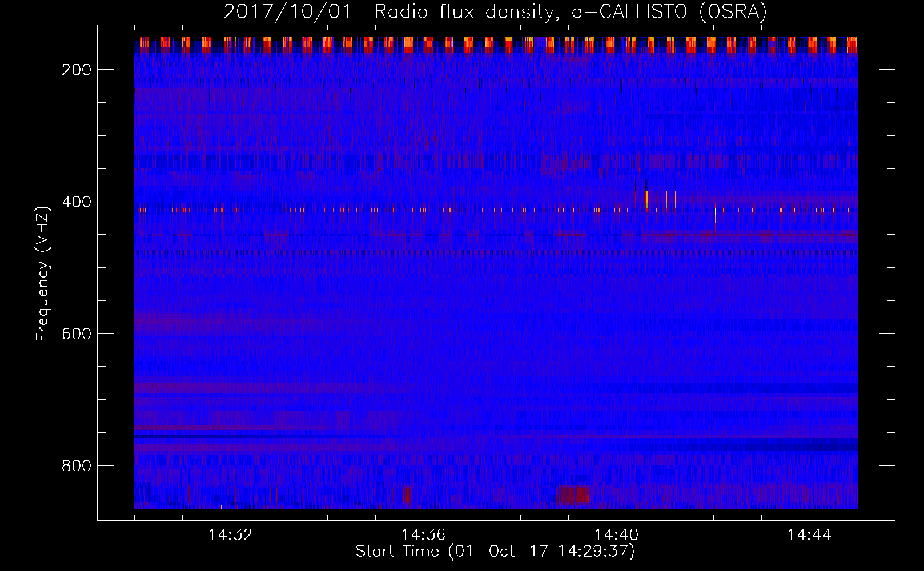Click the 14:40 time tick label
Image resolution: width=924 pixels, height=571 pixels.
pyautogui.click(x=617, y=534)
